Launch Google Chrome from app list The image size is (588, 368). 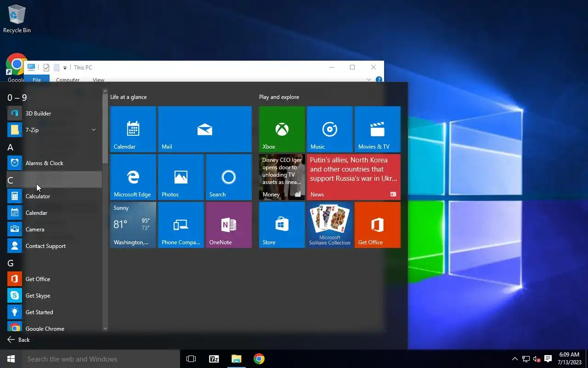(x=54, y=328)
